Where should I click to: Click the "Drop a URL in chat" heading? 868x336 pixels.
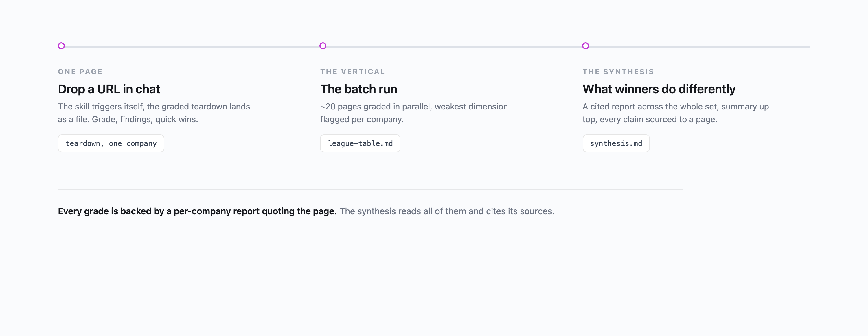[x=109, y=89]
